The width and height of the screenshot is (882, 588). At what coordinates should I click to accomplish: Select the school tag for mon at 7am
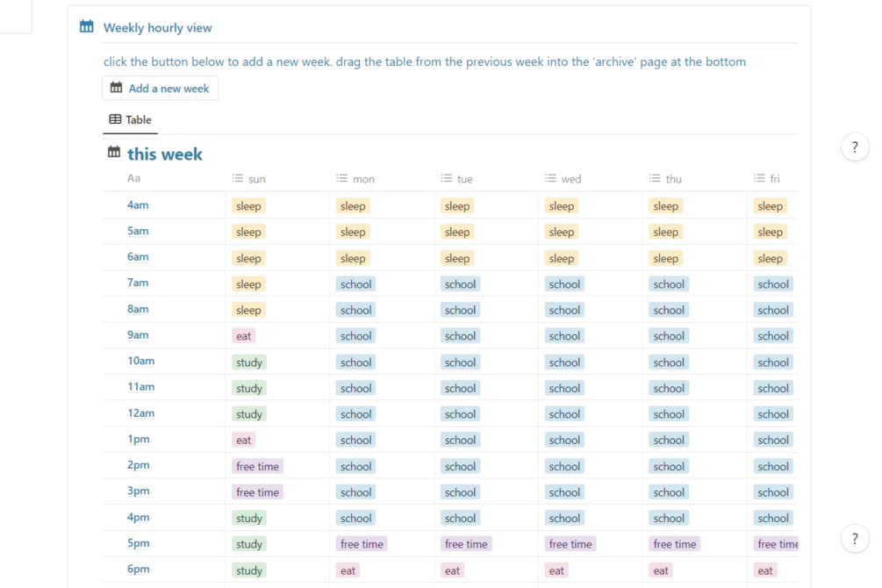[x=356, y=284]
